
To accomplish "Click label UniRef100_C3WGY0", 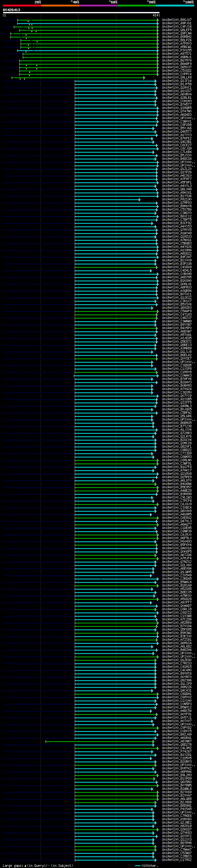I will [x=177, y=213].
